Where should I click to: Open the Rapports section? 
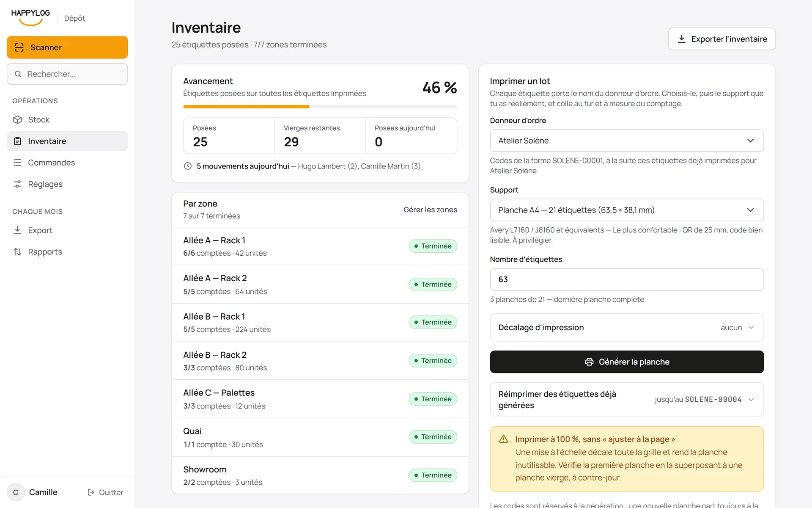click(67, 252)
